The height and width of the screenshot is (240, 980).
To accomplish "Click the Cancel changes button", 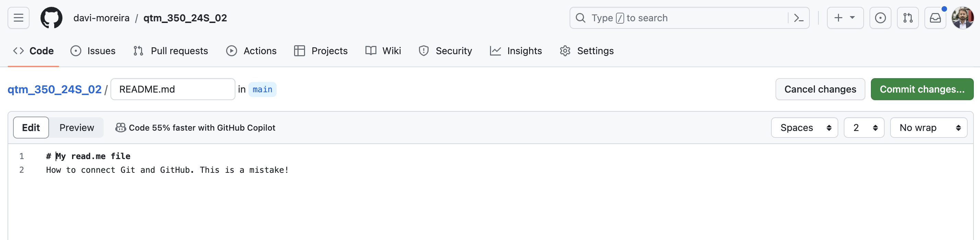I will [820, 89].
